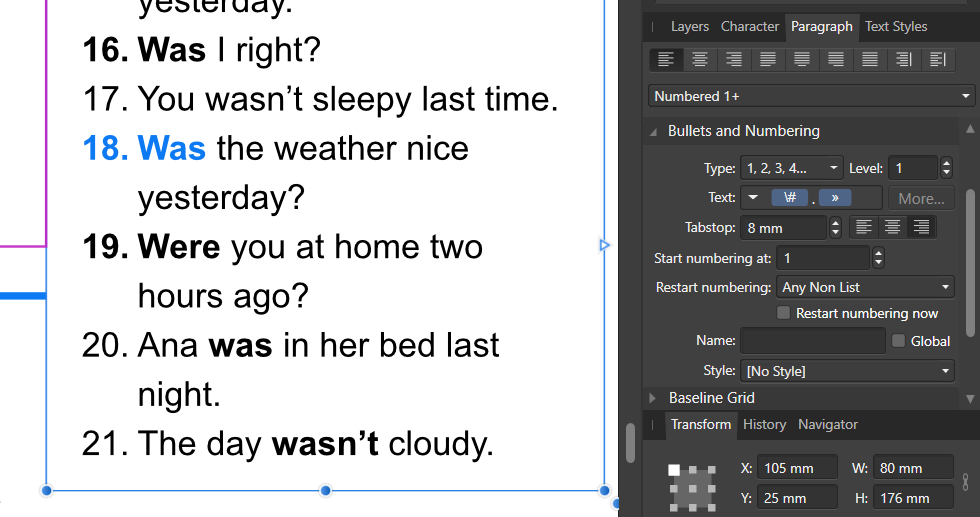Apply Align Left paragraph alignment
Viewport: 980px width, 517px height.
tap(666, 60)
